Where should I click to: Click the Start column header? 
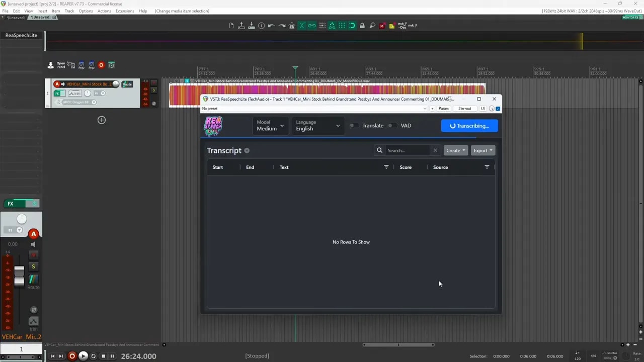(x=218, y=167)
